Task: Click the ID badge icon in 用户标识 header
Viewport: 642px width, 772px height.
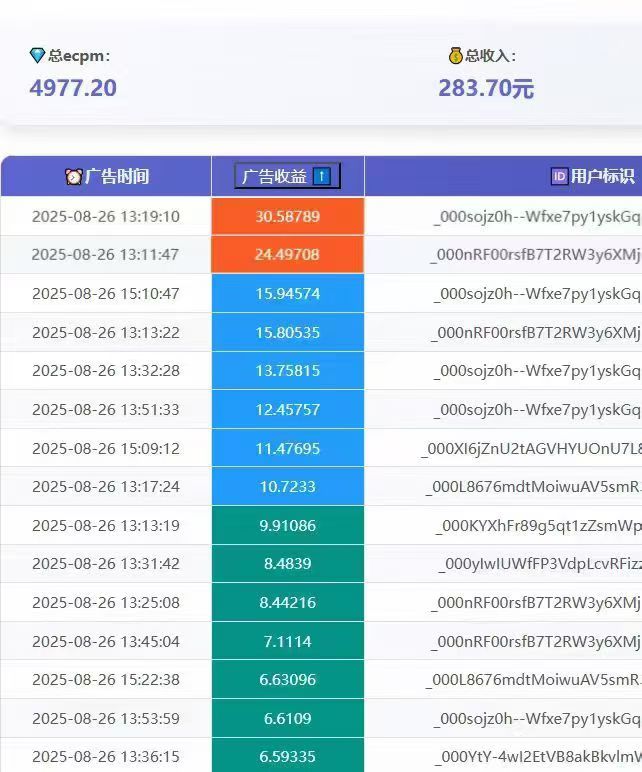Action: pos(559,176)
